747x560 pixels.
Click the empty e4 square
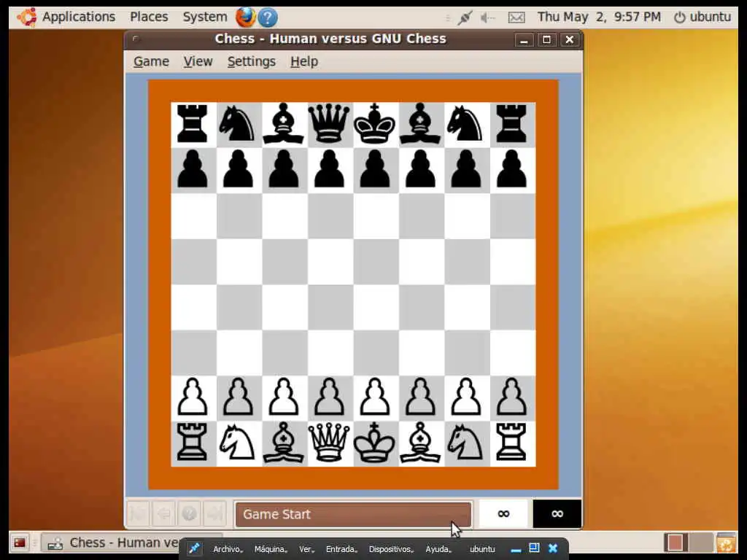(x=375, y=307)
